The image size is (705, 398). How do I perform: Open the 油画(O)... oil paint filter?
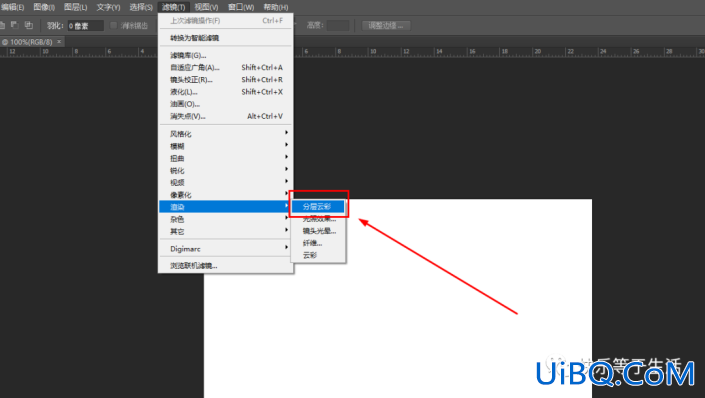226,104
